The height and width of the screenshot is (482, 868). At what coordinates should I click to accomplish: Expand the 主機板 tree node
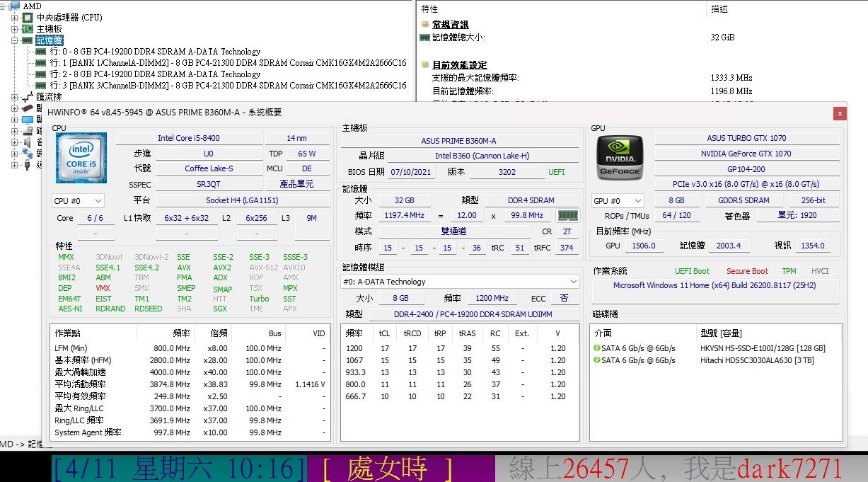point(15,29)
